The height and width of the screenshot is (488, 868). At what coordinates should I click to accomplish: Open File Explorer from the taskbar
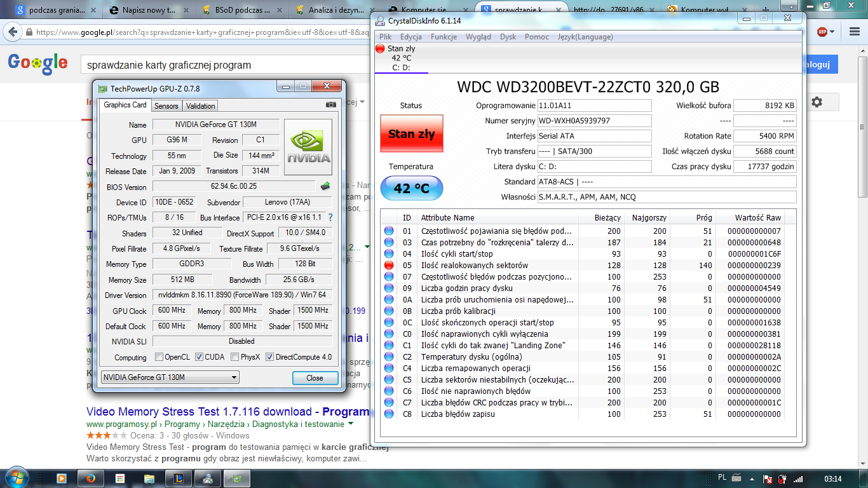tap(149, 478)
